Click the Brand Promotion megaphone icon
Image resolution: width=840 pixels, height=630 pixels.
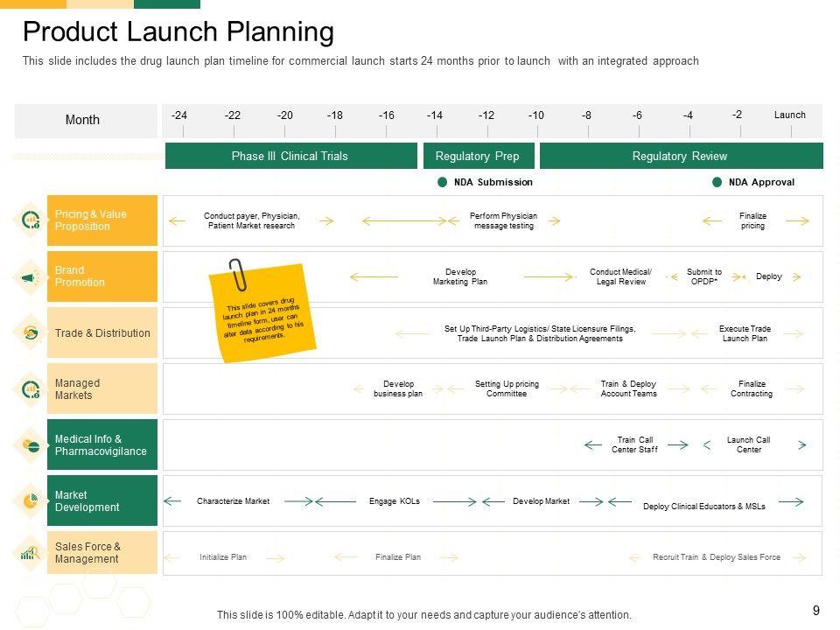[x=31, y=277]
